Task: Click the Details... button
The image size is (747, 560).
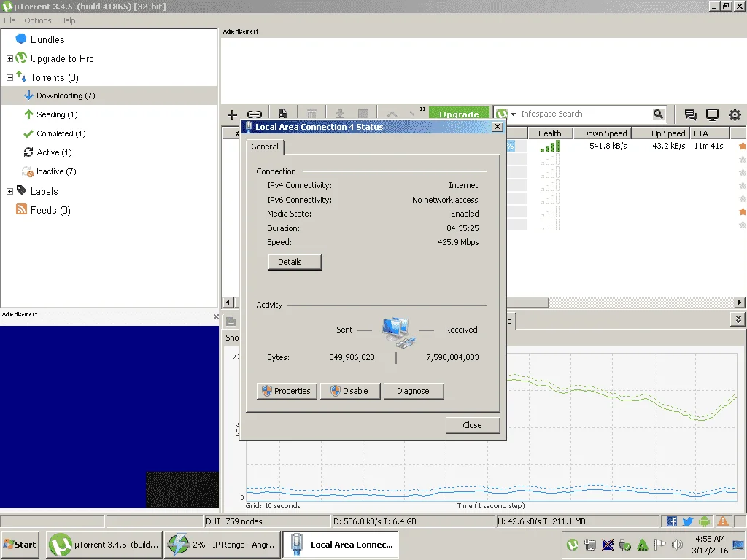Action: pyautogui.click(x=295, y=262)
